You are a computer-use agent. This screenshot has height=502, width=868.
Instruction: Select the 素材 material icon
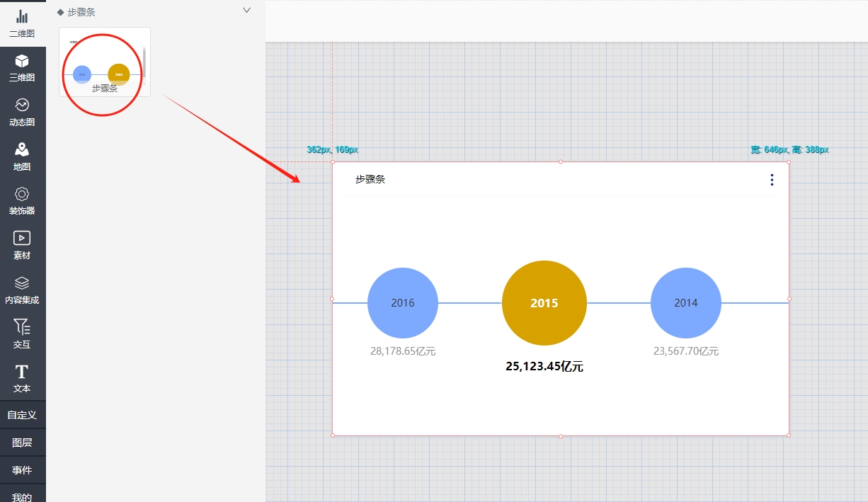click(x=22, y=246)
